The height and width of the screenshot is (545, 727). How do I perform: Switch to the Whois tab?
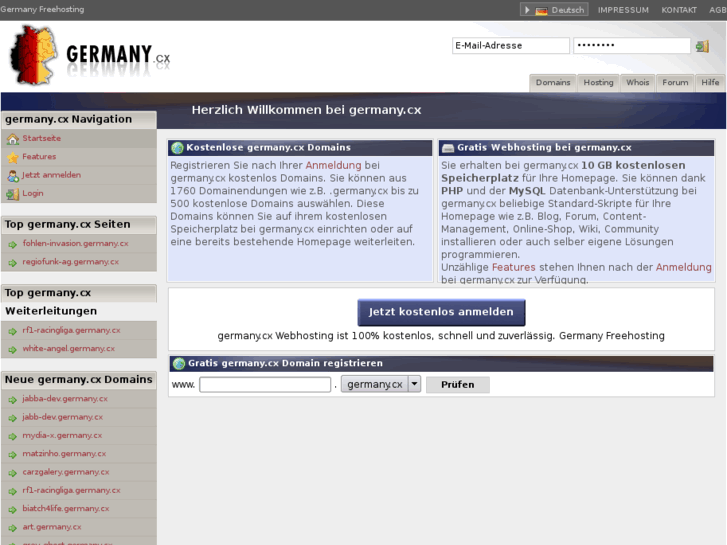point(638,83)
